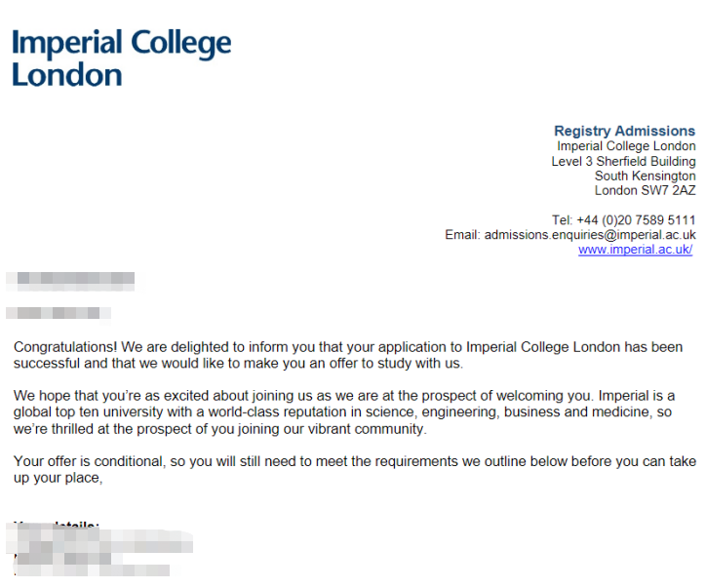This screenshot has width=706, height=588.
Task: Click the blurred line at the very bottom
Action: [93, 570]
